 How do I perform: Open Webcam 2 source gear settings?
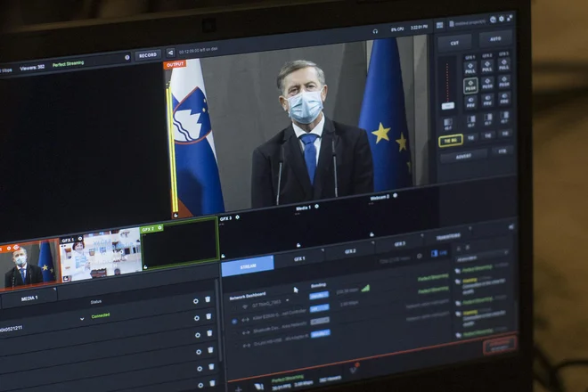395,195
